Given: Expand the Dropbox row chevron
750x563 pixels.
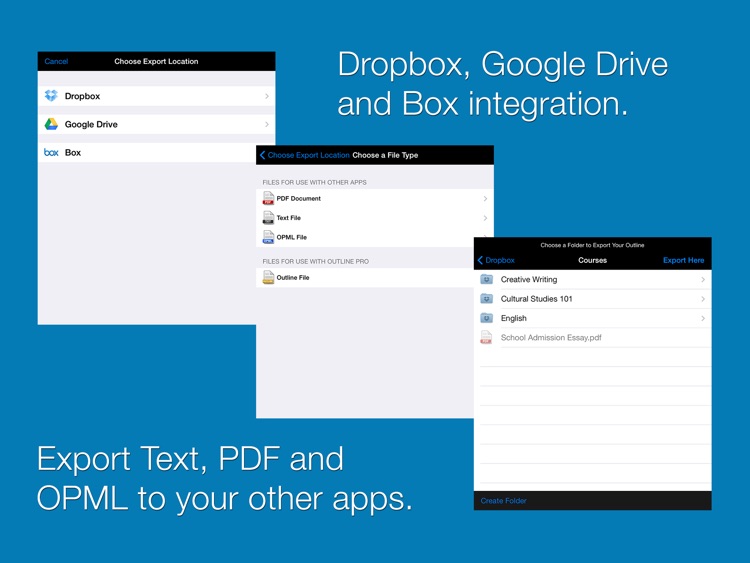Looking at the screenshot, I should tap(267, 96).
